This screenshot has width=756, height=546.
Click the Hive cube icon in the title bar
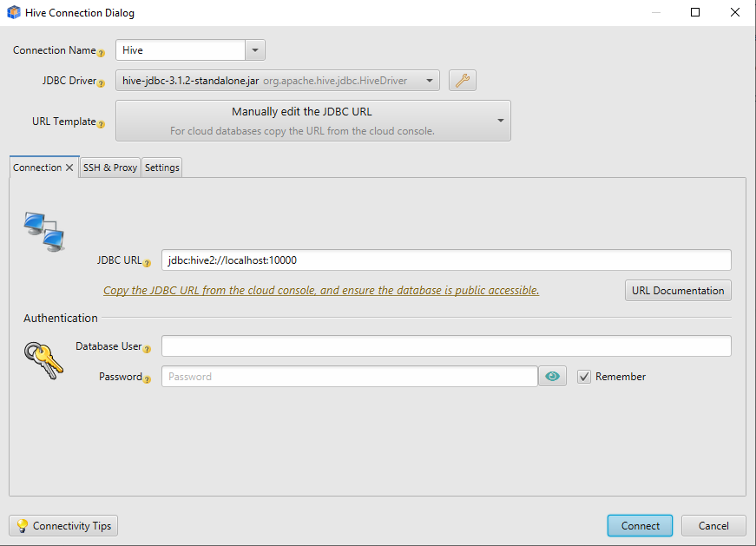click(x=12, y=12)
